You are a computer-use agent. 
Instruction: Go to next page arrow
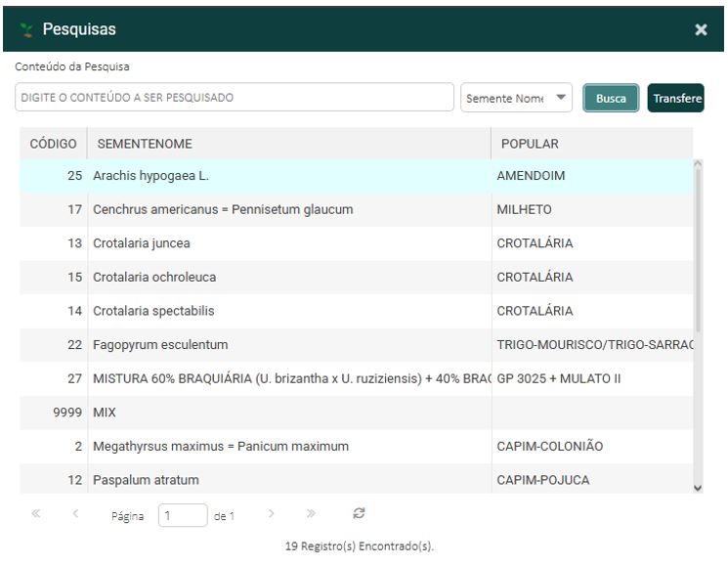click(x=272, y=513)
